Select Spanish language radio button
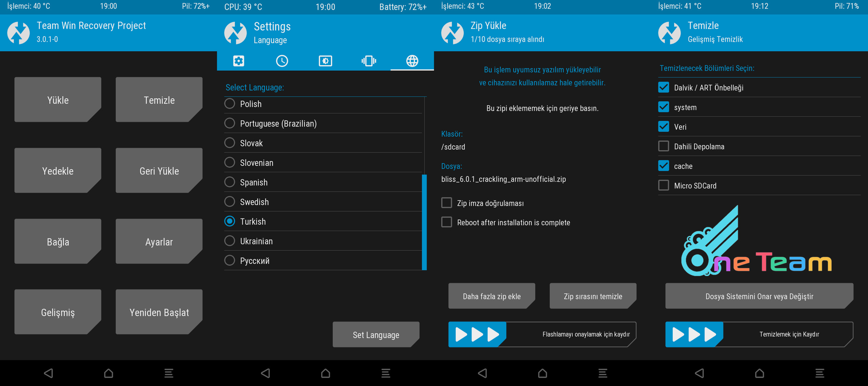 click(x=230, y=182)
